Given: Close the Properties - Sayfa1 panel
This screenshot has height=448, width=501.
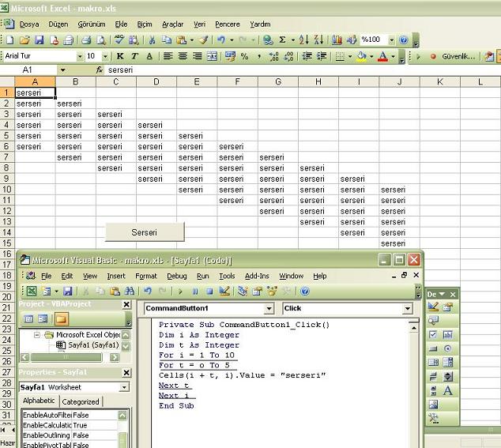Looking at the screenshot, I should [x=127, y=373].
